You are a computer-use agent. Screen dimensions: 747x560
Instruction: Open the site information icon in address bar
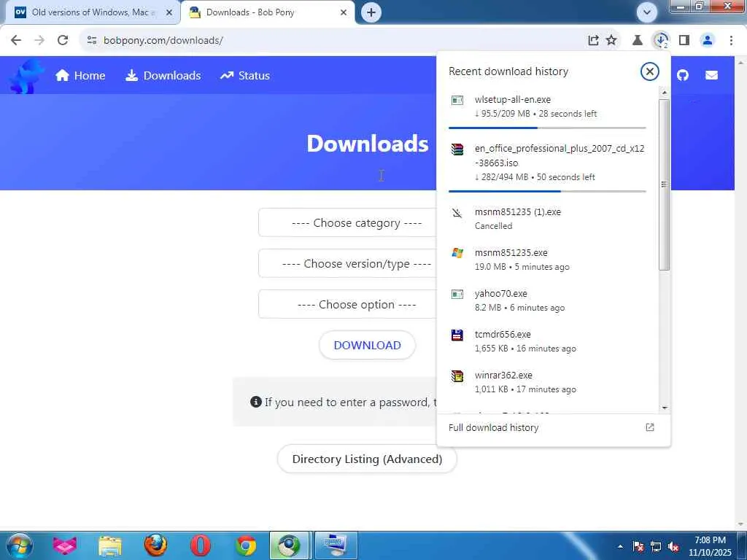coord(92,41)
